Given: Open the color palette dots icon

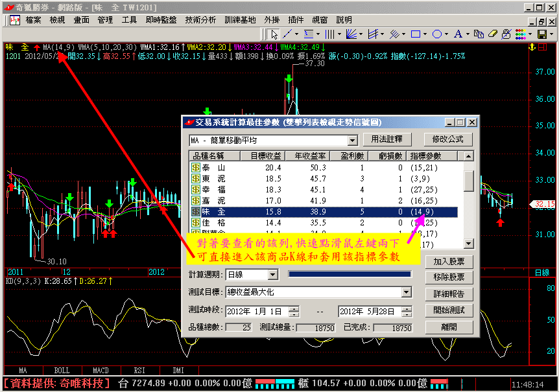Looking at the screenshot, I should [x=521, y=34].
